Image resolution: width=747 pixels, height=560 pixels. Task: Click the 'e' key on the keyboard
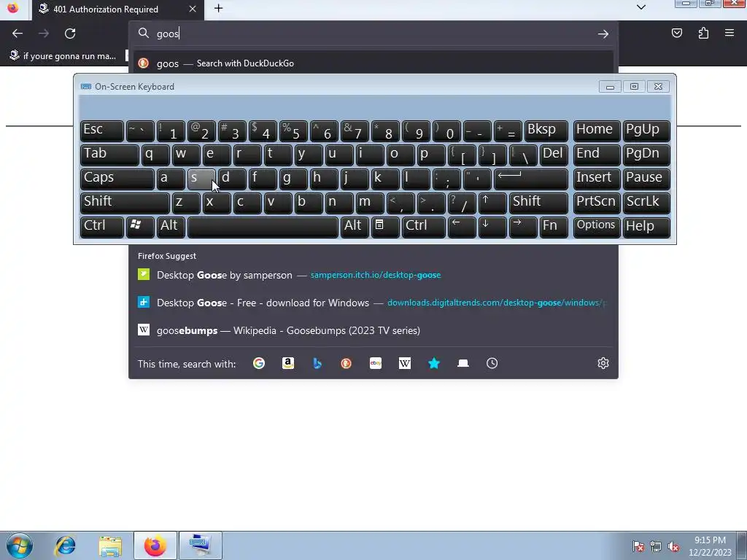[x=216, y=155]
